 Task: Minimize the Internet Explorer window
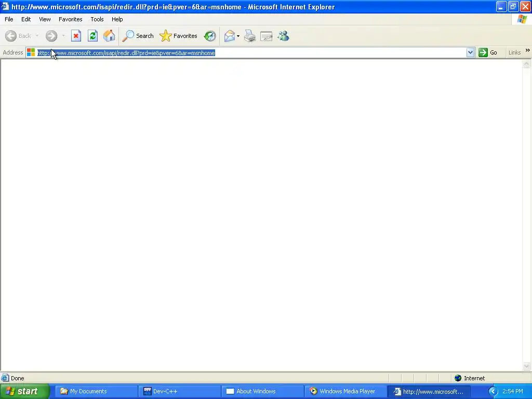[501, 6]
